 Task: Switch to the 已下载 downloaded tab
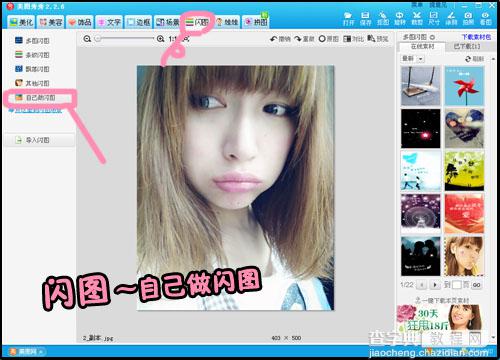click(x=467, y=47)
